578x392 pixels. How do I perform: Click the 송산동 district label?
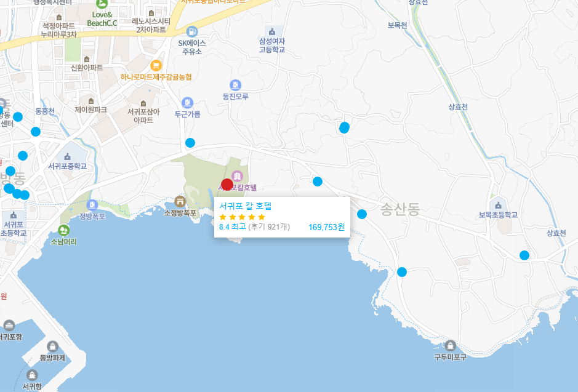(400, 209)
